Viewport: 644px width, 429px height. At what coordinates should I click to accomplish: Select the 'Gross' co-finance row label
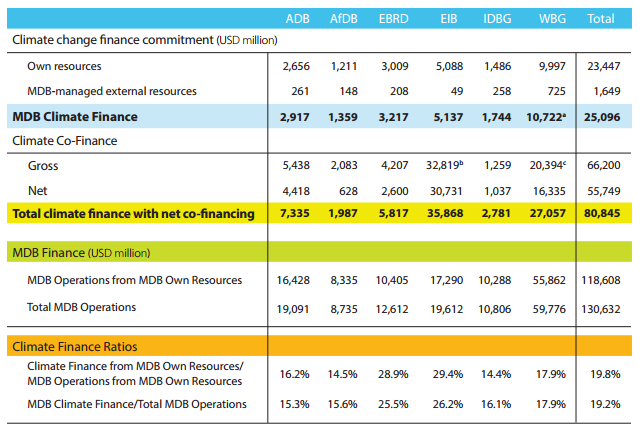(45, 164)
